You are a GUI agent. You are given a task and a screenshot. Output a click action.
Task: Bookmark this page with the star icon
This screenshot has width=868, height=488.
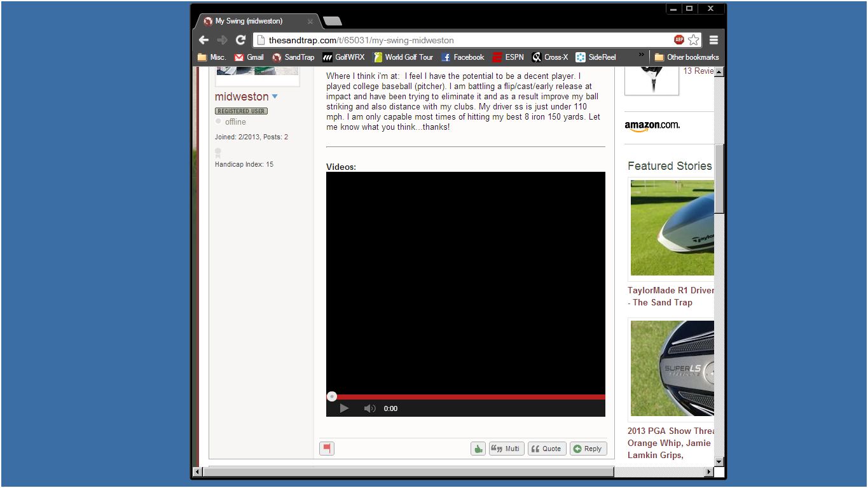(693, 40)
